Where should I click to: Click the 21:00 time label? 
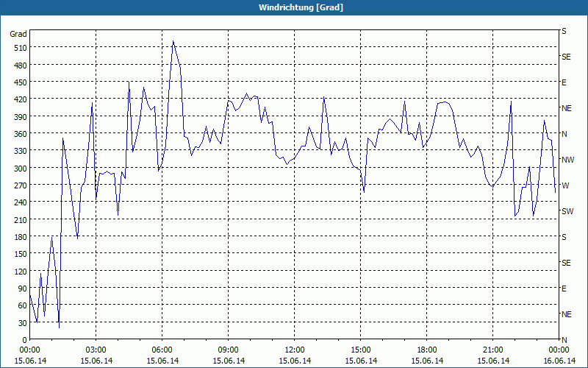(492, 350)
